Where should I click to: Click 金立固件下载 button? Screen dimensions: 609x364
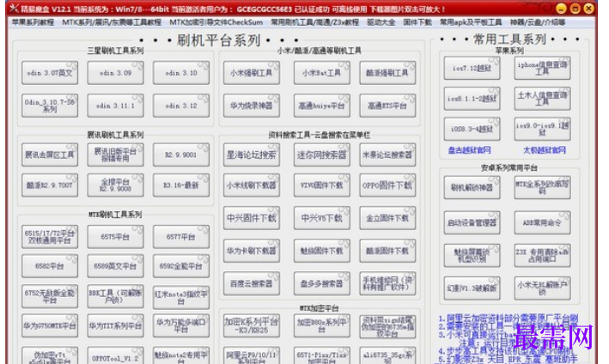(x=387, y=218)
